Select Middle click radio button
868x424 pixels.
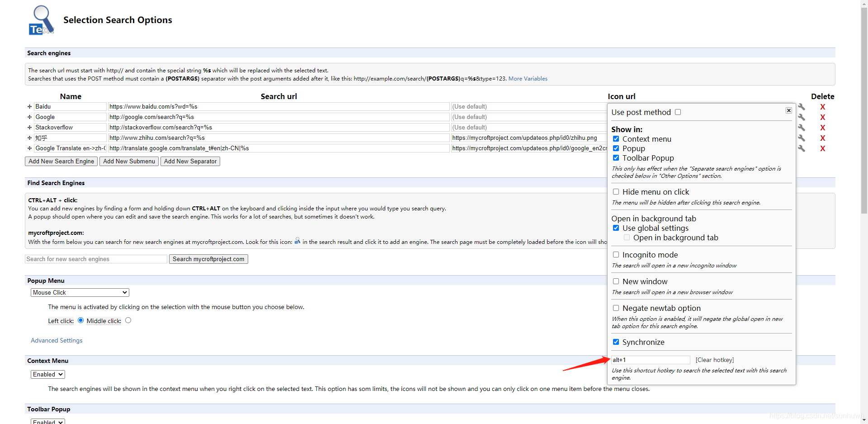[128, 320]
